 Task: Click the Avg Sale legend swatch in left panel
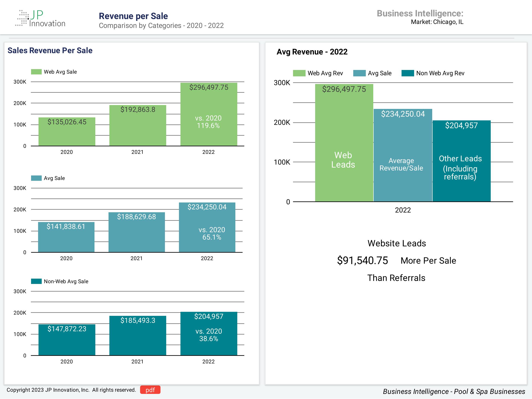tap(36, 178)
